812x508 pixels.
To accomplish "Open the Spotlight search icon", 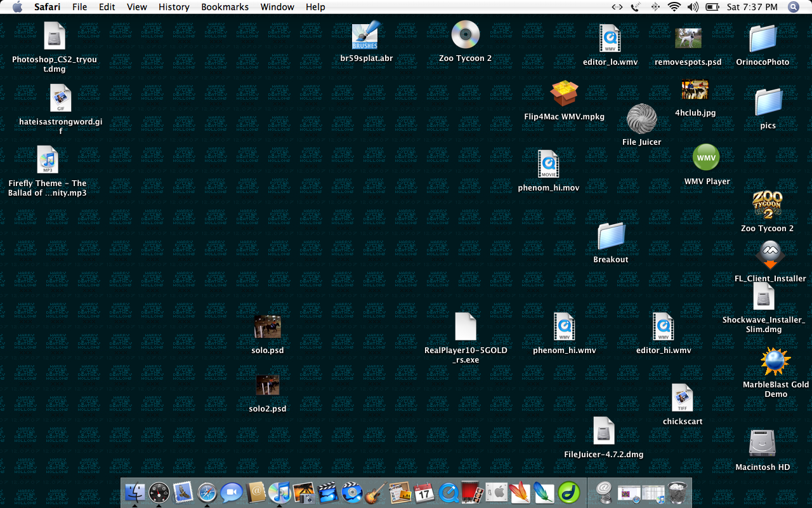I will pos(793,7).
